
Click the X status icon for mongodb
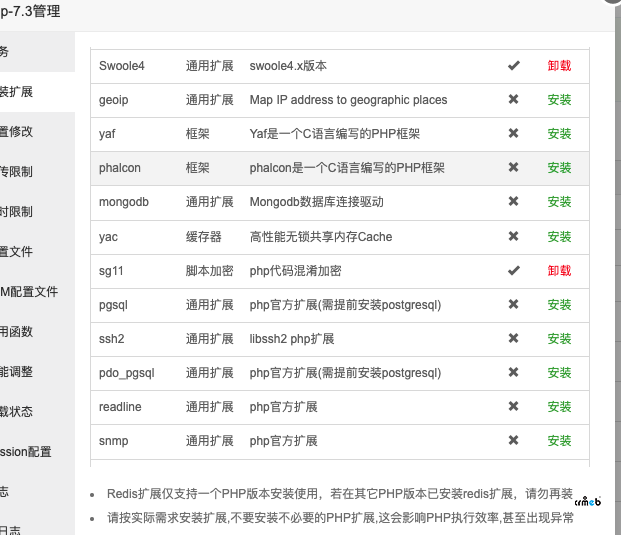513,202
